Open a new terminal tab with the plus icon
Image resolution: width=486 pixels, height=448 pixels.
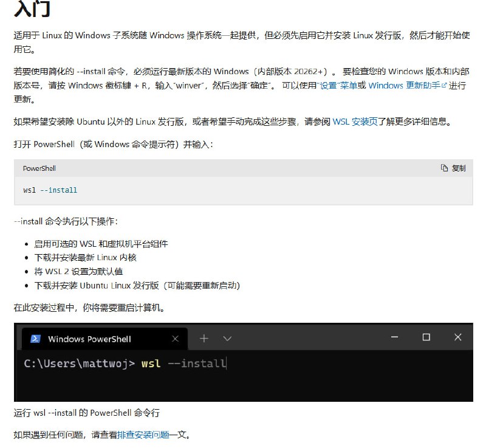[x=204, y=338]
